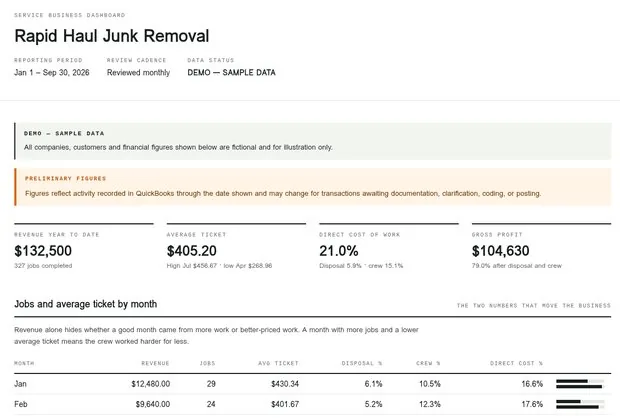Click the 'Demo – Sample Data' banner heading
The image size is (620, 418).
click(64, 133)
